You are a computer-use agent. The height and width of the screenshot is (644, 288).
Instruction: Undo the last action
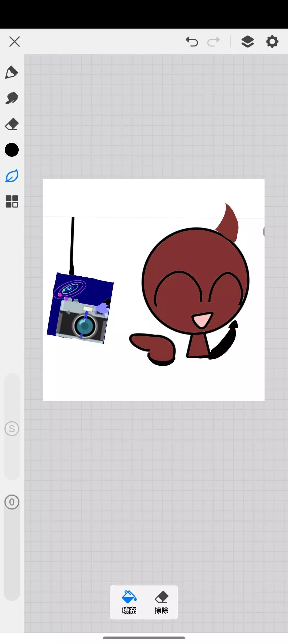tap(192, 42)
